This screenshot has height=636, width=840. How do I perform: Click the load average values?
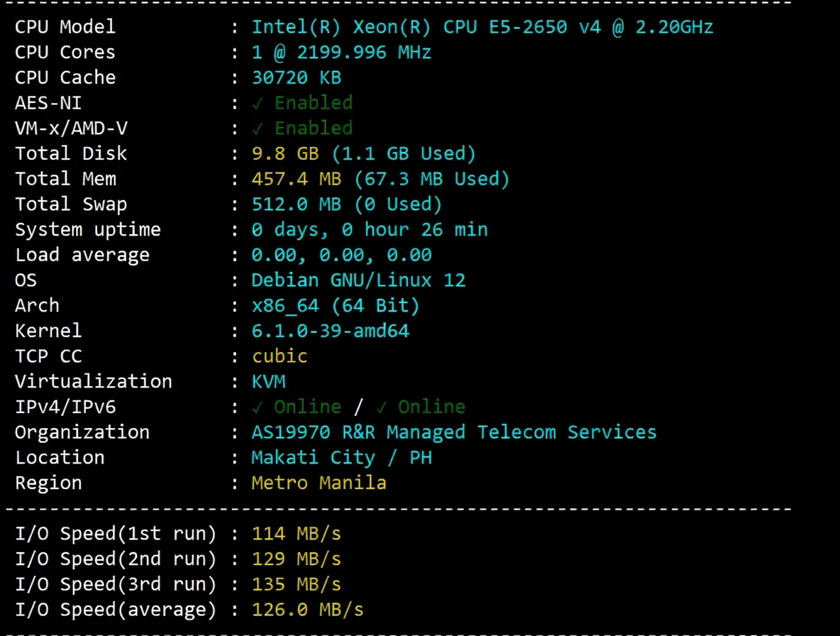pos(341,255)
